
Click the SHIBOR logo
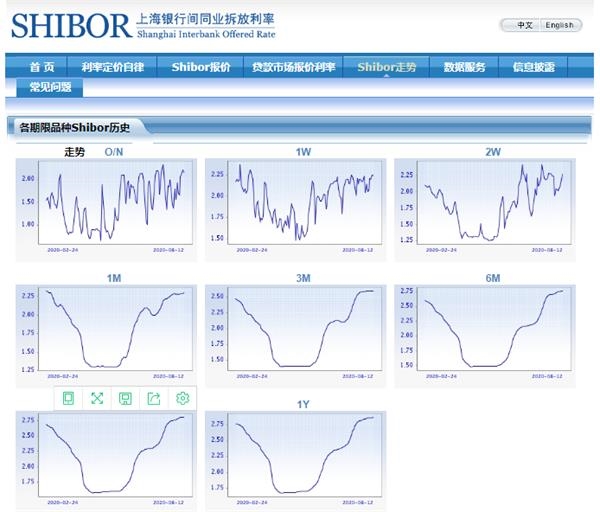click(71, 25)
